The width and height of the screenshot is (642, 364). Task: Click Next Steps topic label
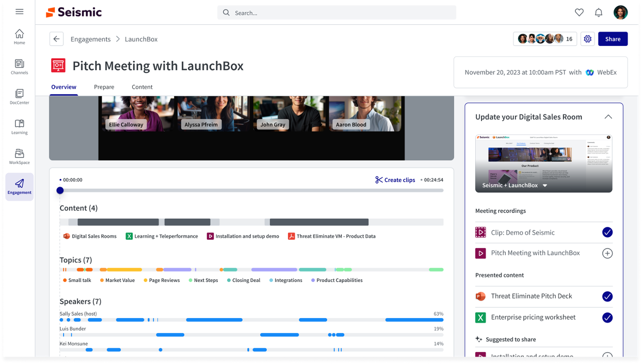coord(206,280)
